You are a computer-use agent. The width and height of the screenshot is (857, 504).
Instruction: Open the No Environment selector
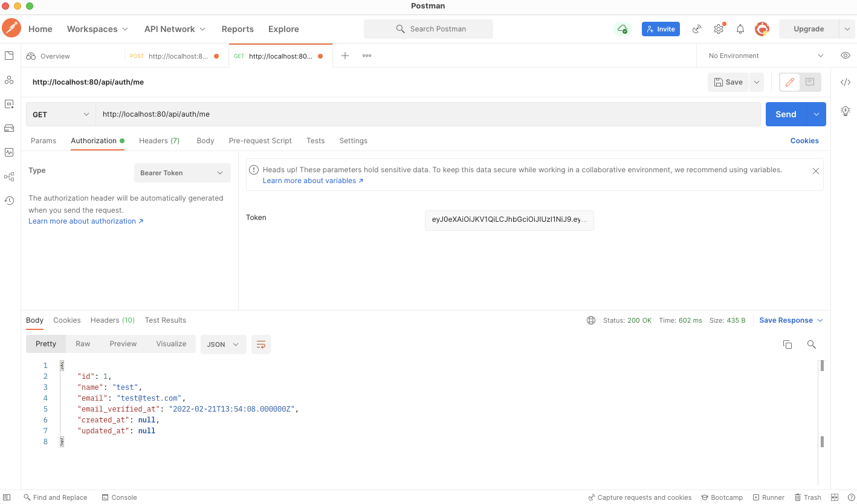click(x=766, y=56)
